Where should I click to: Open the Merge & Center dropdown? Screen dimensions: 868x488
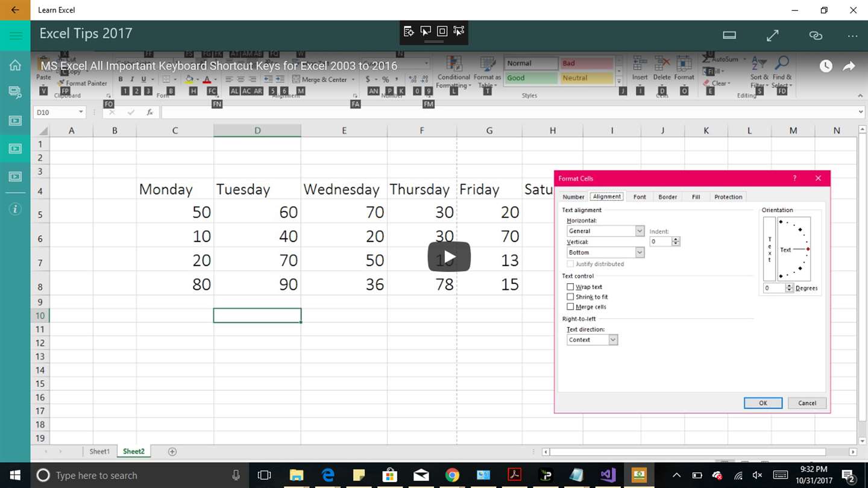353,79
